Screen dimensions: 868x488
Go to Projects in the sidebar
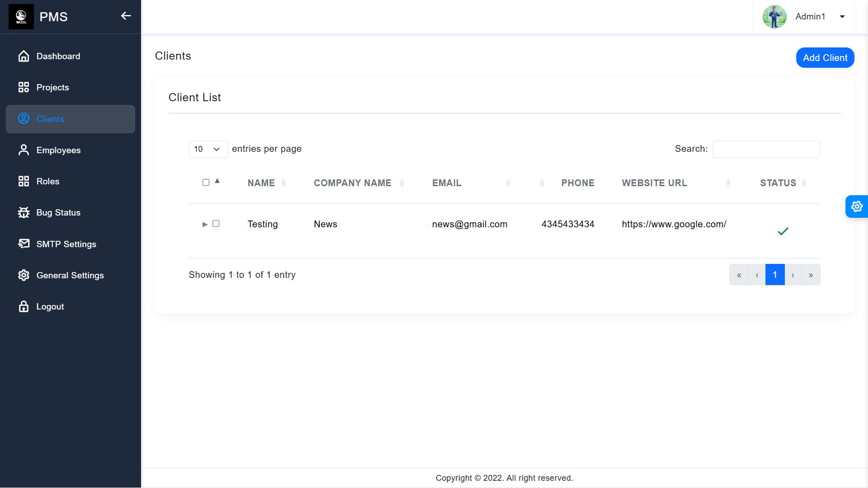click(52, 87)
